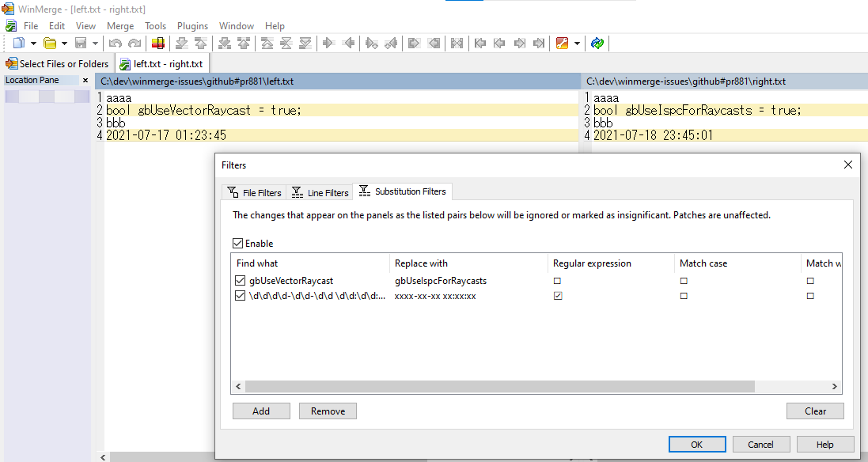868x462 pixels.
Task: Click the Add button
Action: click(x=261, y=411)
